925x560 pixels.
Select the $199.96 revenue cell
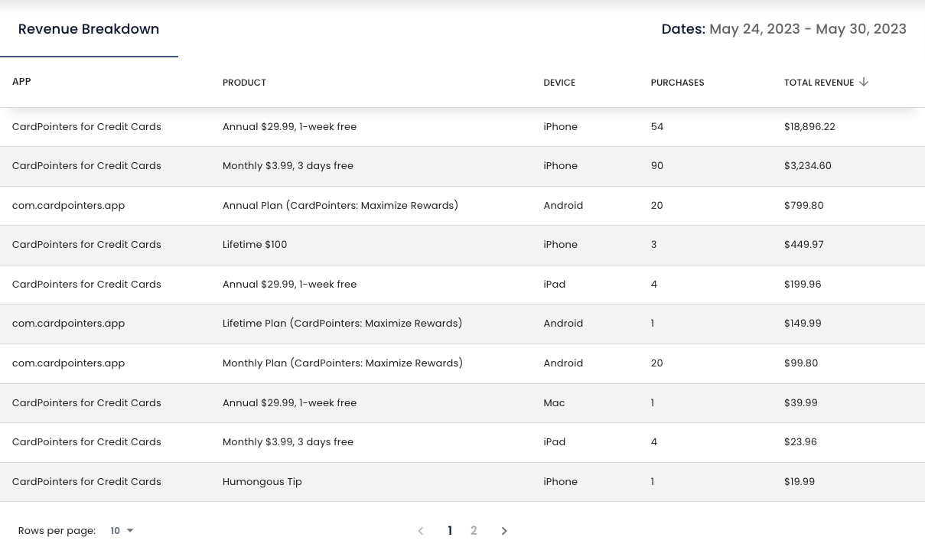(x=803, y=285)
